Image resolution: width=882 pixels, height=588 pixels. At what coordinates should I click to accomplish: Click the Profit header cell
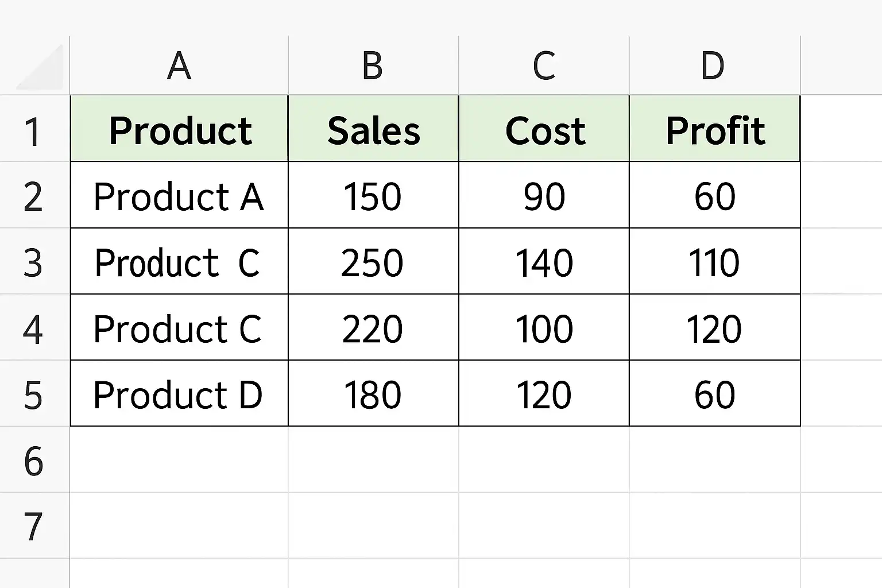point(714,129)
